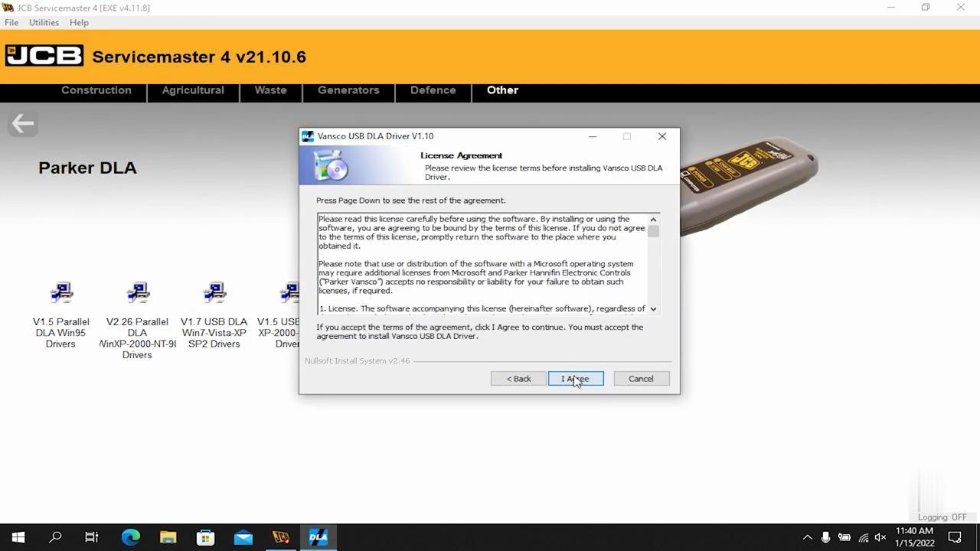Click the 'Servicemaster 4 v21.10.6' title text
This screenshot has height=551, width=980.
point(199,57)
